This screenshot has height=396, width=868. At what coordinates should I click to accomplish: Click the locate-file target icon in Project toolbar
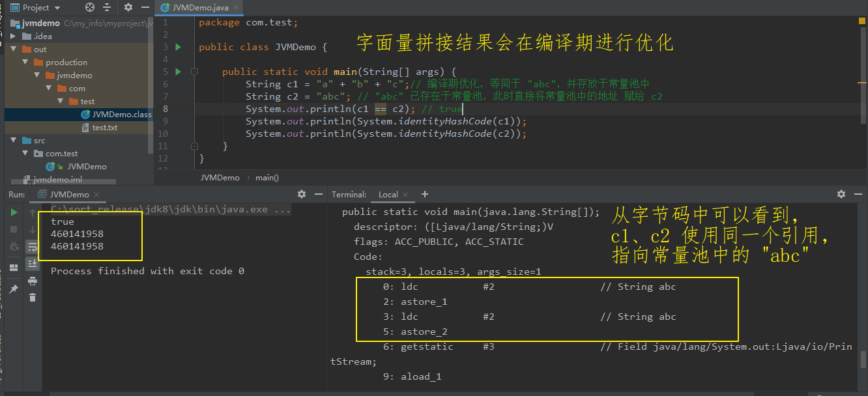pyautogui.click(x=90, y=7)
